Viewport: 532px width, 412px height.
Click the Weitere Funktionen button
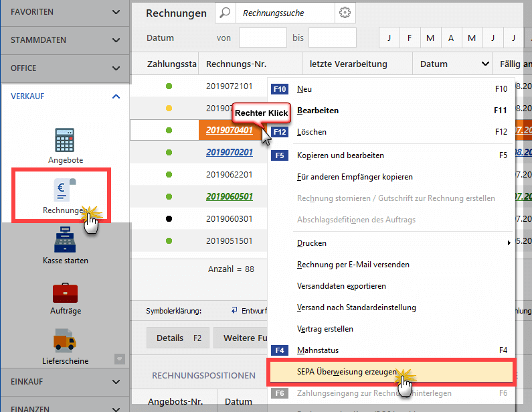coord(241,338)
